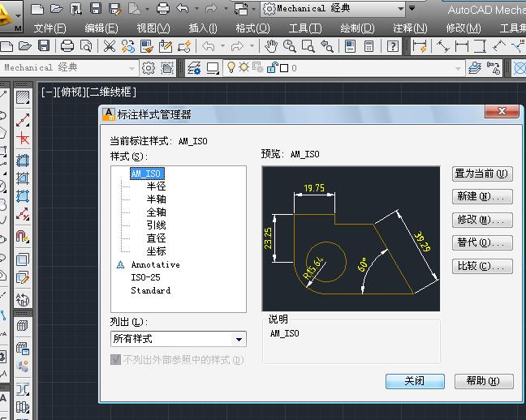526x420 pixels.
Task: Select the Pan hand tool
Action: (x=271, y=46)
